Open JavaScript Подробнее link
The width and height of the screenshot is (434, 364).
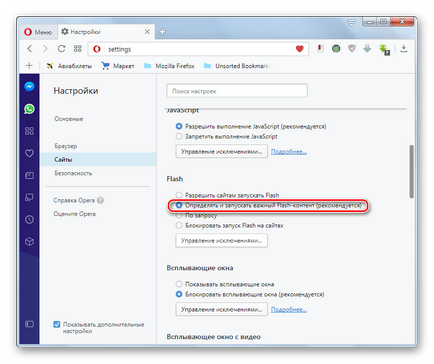(289, 152)
